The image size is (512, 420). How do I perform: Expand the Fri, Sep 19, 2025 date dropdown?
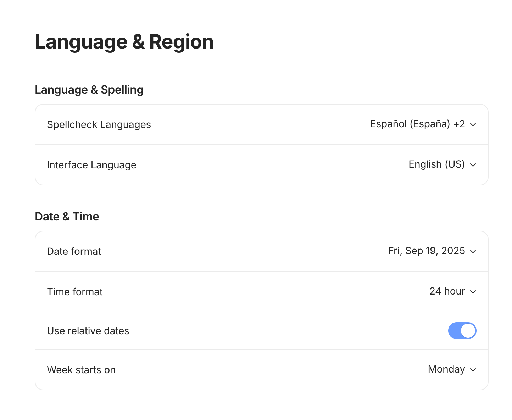427,251
